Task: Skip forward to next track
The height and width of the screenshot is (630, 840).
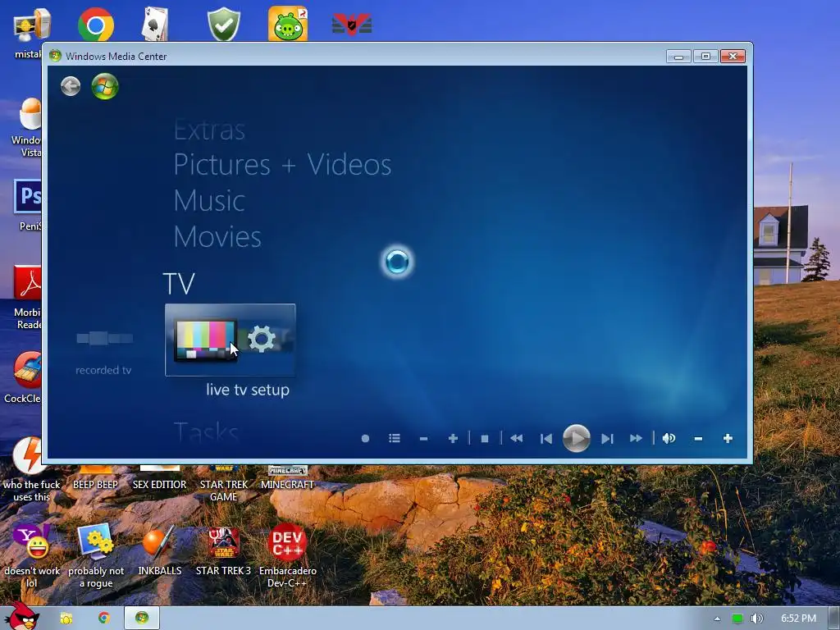Action: (606, 438)
